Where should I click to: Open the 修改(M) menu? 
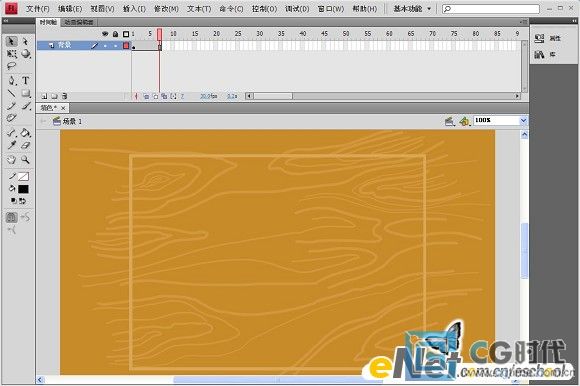pyautogui.click(x=166, y=9)
